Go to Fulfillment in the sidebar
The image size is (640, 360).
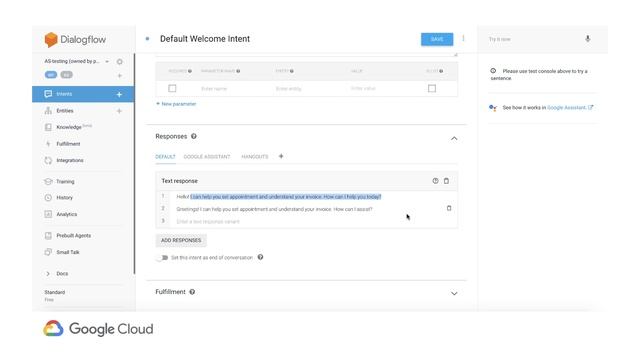coord(68,144)
